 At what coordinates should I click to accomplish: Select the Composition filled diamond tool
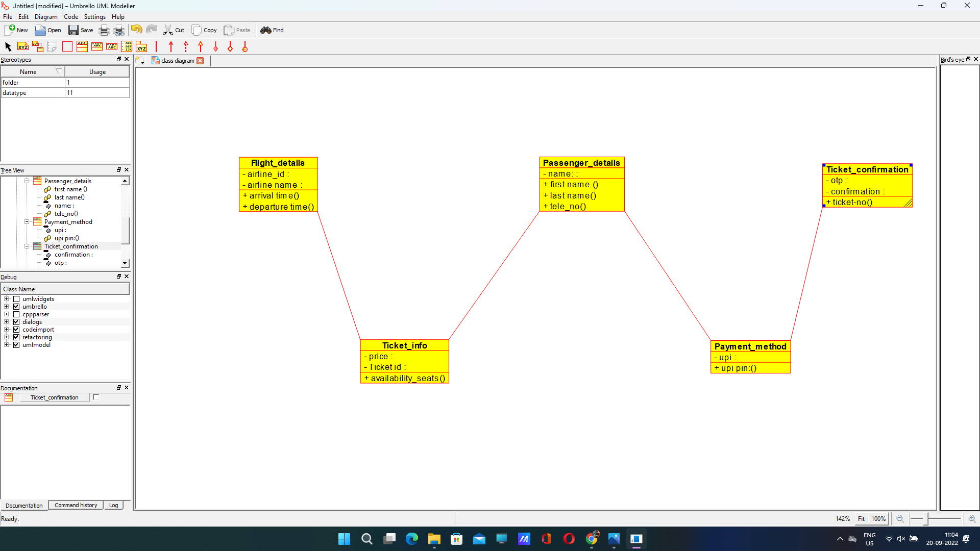pyautogui.click(x=215, y=47)
